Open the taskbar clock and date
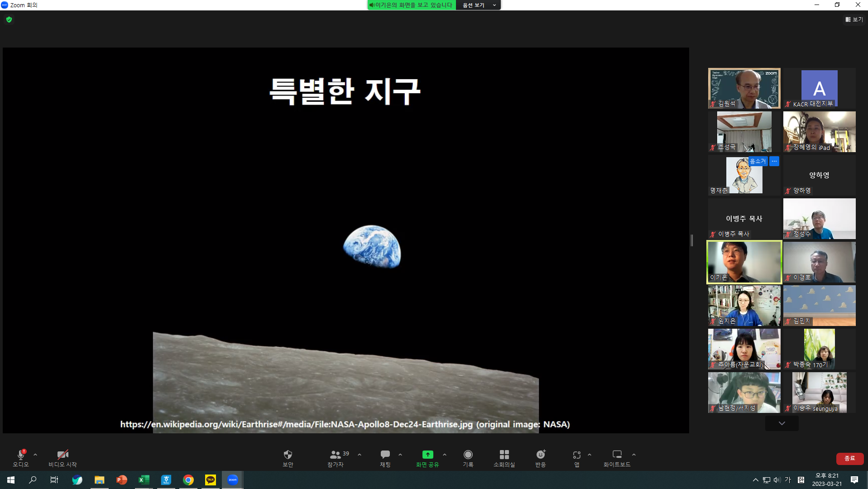Viewport: 868px width, 489px height. coord(827,480)
